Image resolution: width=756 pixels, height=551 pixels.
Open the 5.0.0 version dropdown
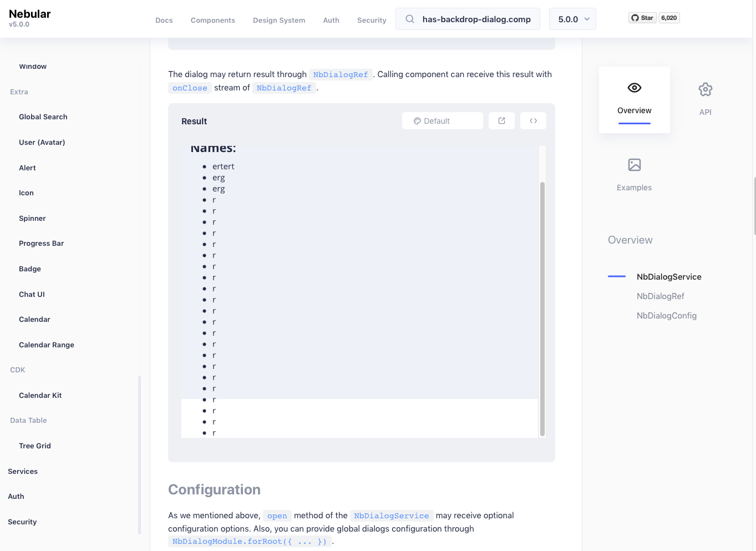(x=572, y=18)
